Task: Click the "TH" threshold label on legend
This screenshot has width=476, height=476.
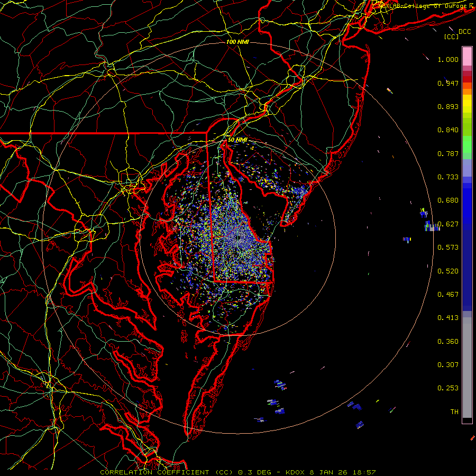Action: (x=454, y=412)
